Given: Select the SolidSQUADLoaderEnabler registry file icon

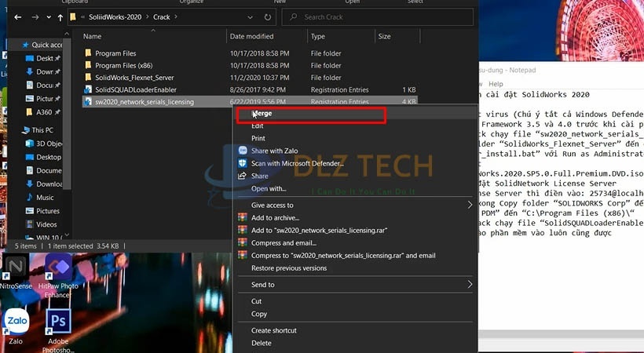Looking at the screenshot, I should click(88, 89).
